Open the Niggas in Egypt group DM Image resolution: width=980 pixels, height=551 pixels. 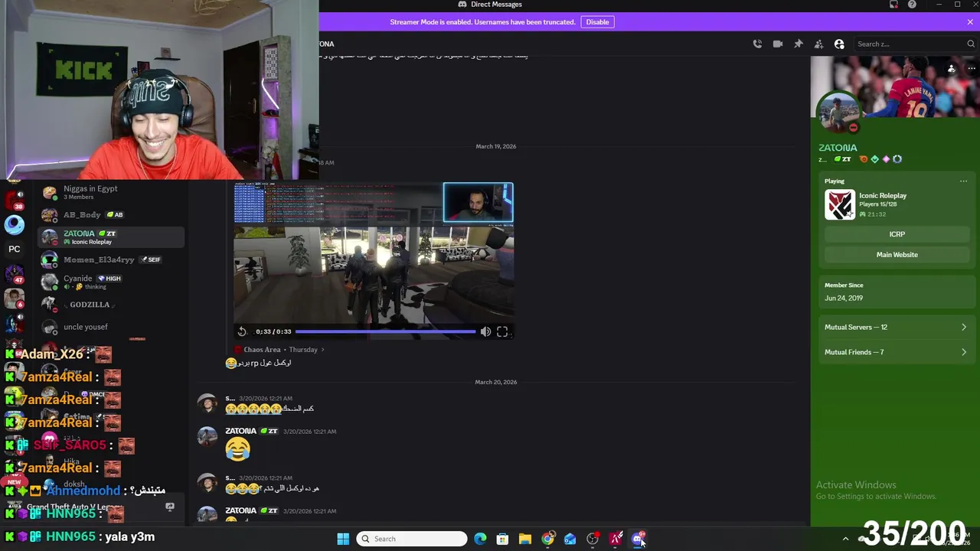pos(111,192)
